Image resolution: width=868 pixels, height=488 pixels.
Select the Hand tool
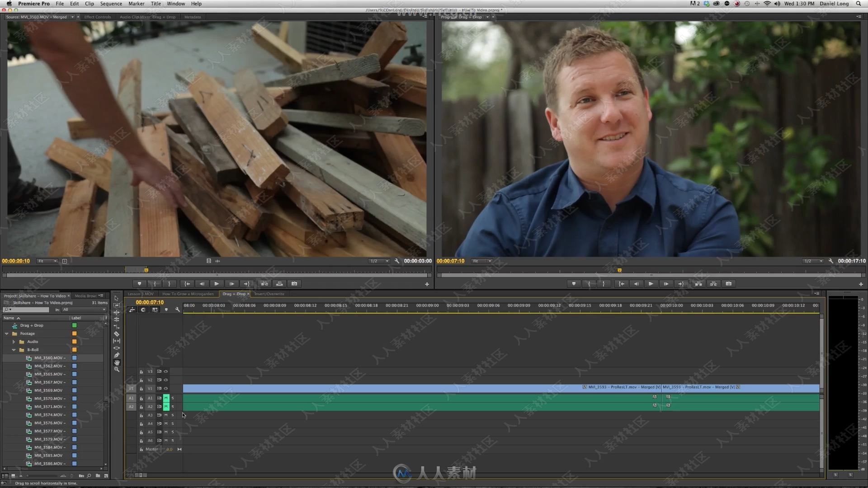pyautogui.click(x=116, y=362)
